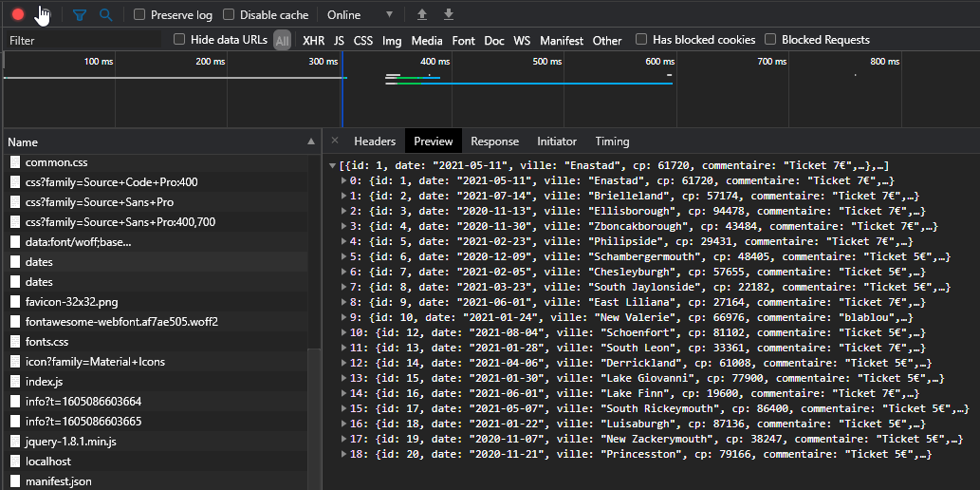The width and height of the screenshot is (980, 490).
Task: Switch to the Response tab
Action: pyautogui.click(x=494, y=141)
